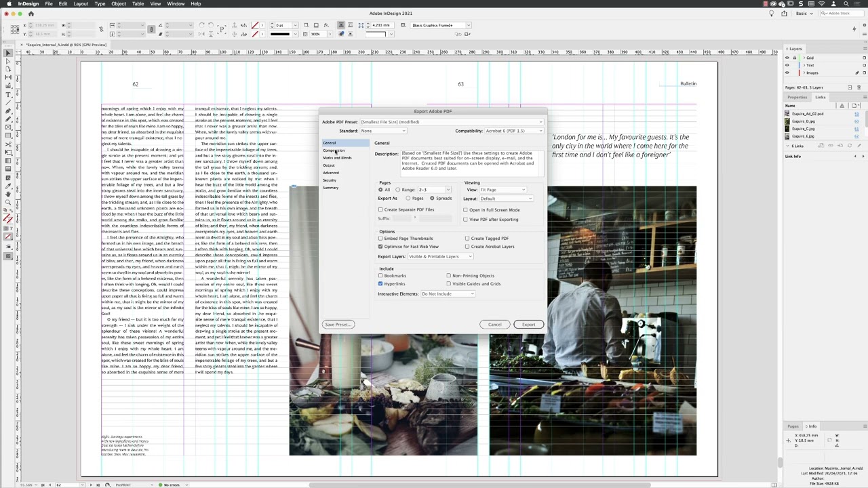Hide the Grid layer using eye icon

coord(787,58)
